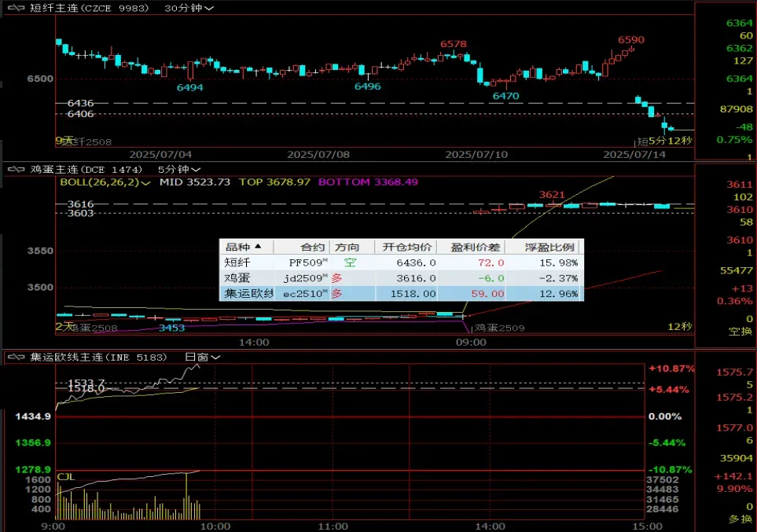Open the 日窗 view dropdown
Image resolution: width=757 pixels, height=532 pixels.
click(x=203, y=358)
